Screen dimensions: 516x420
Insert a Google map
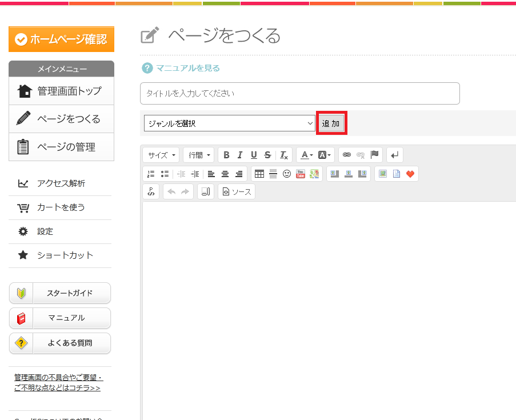coord(314,174)
